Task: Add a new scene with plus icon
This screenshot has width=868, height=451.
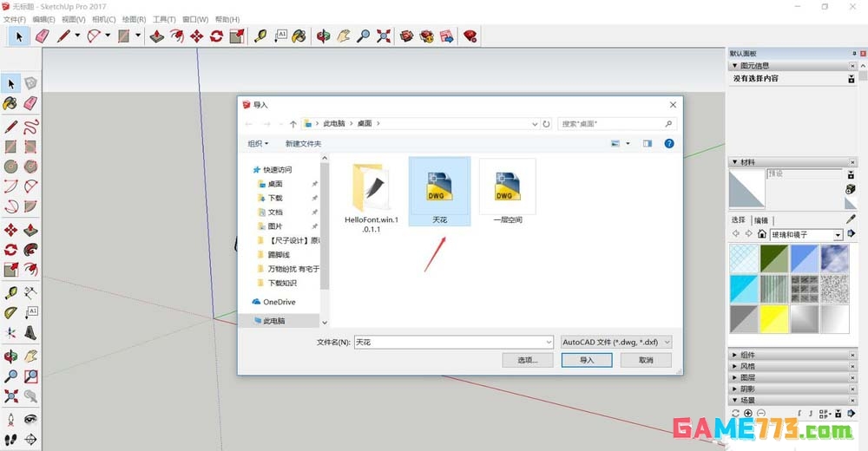Action: coord(748,413)
